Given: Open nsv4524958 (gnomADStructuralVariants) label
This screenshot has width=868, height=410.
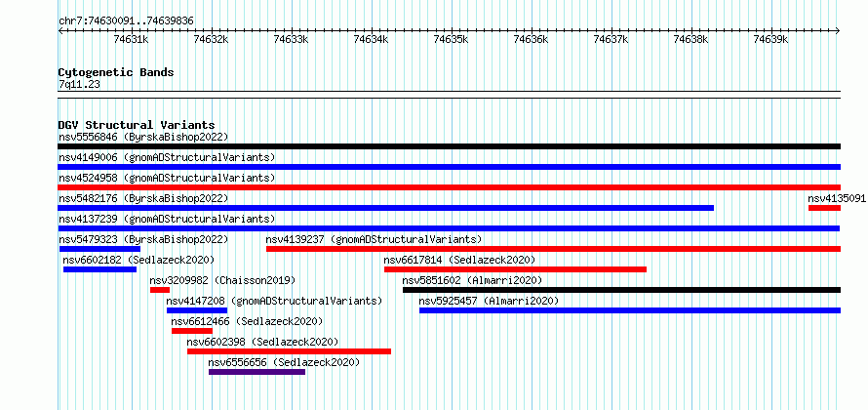Looking at the screenshot, I should tap(167, 178).
